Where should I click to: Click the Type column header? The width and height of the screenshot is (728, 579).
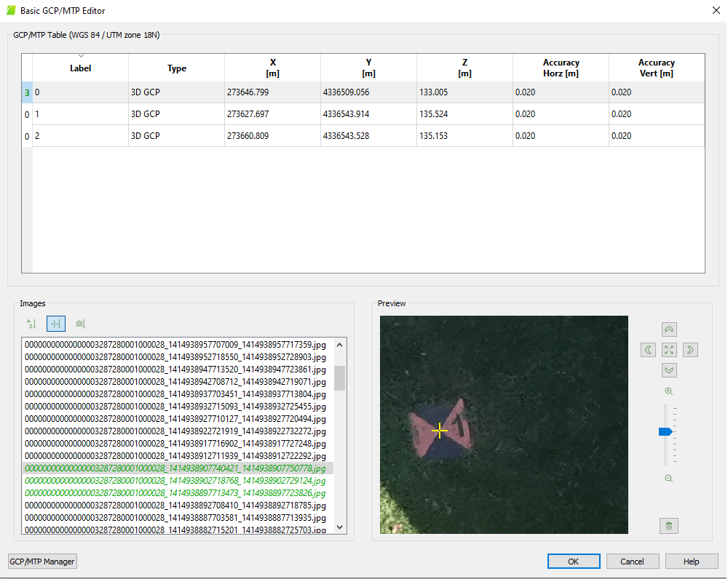(x=177, y=68)
